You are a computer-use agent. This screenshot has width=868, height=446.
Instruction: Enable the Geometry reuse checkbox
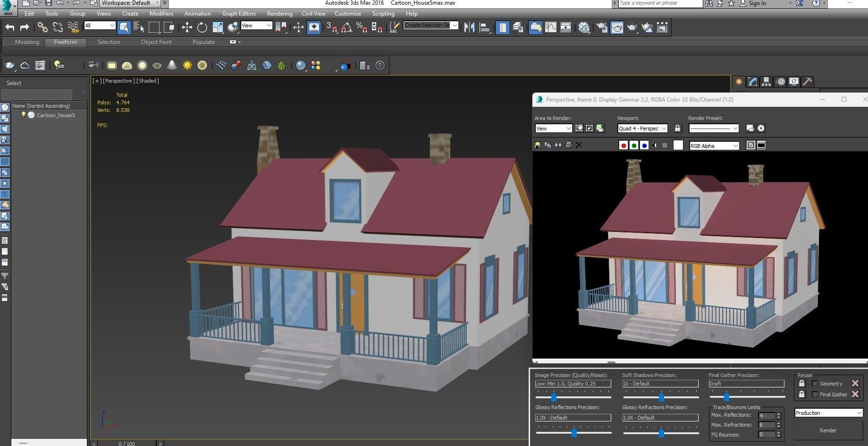coord(815,383)
